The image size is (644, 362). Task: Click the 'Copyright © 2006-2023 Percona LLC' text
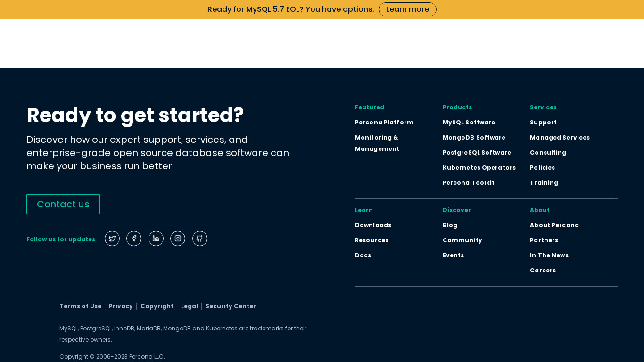coord(112,357)
